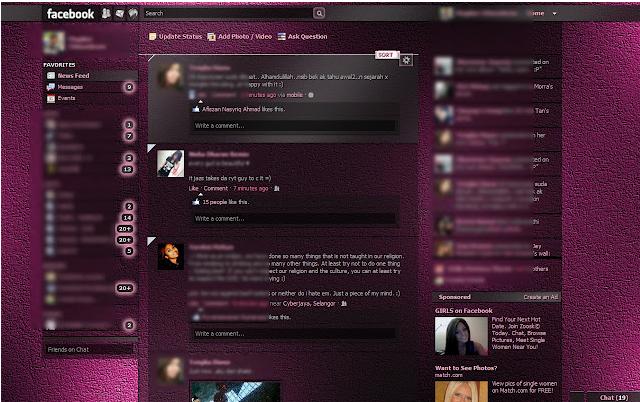This screenshot has width=640, height=402.
Task: Click '7 minutes ago' timestamp
Action: point(251,189)
